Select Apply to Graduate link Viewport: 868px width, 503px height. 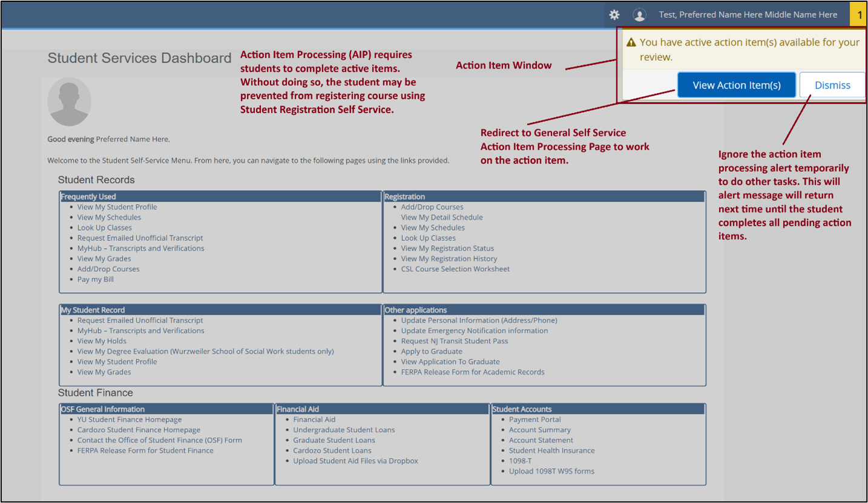click(x=431, y=351)
